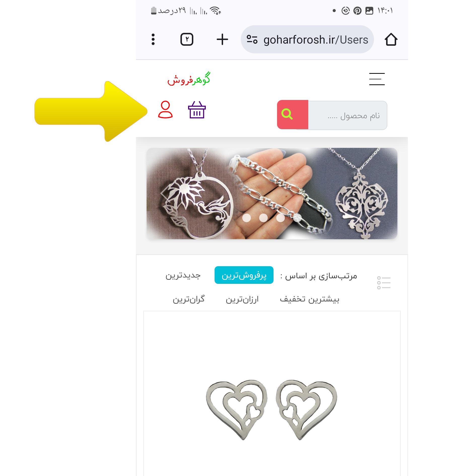Sort by بیشترین تخفیف option
Viewport: 476px width, 476px height.
[x=310, y=299]
